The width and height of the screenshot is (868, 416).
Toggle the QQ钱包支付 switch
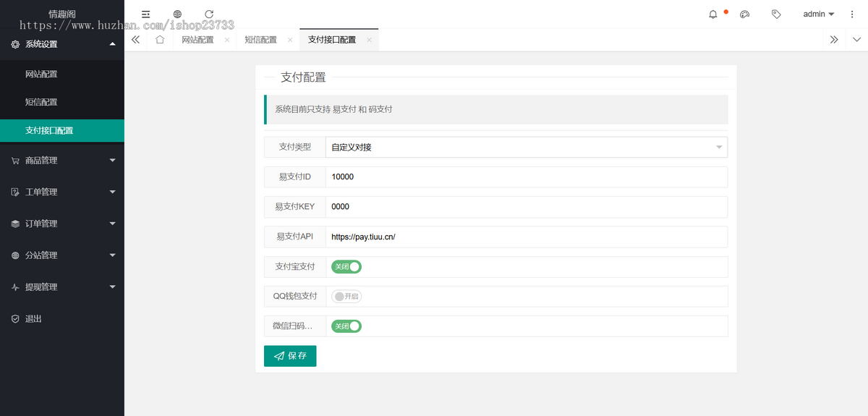point(346,296)
